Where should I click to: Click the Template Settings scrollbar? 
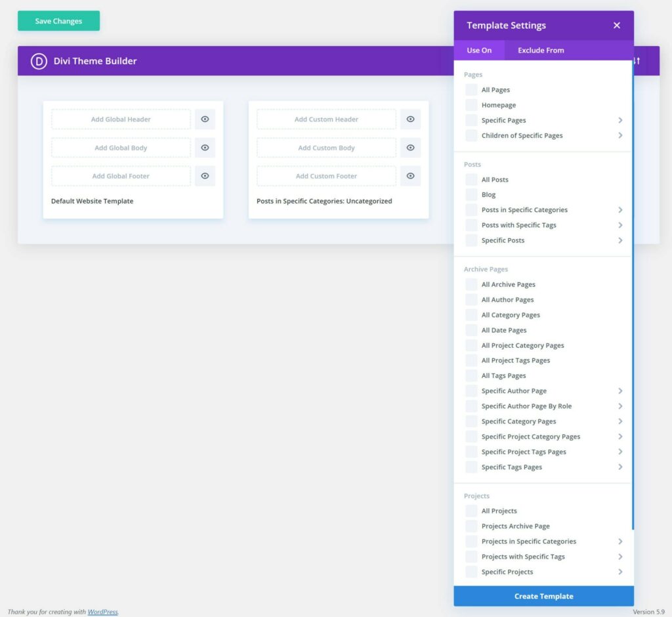coord(633,295)
